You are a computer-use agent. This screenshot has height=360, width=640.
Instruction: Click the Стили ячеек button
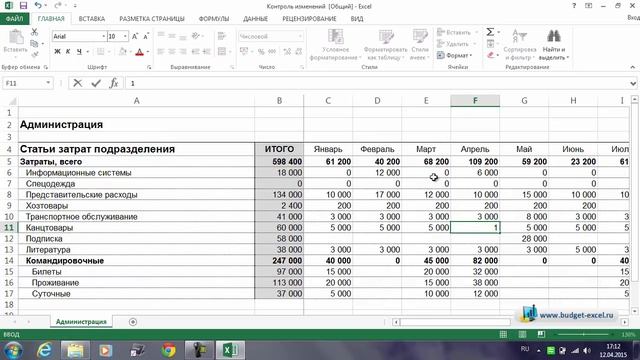(420, 44)
